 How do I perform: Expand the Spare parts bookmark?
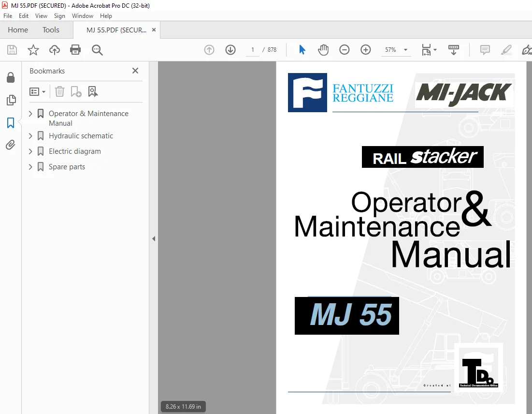pos(30,167)
